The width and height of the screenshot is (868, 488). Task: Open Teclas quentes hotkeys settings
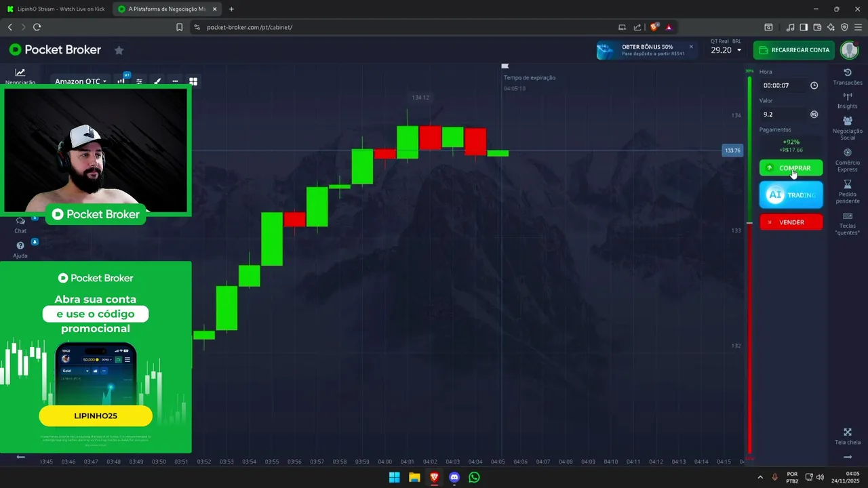click(x=847, y=224)
